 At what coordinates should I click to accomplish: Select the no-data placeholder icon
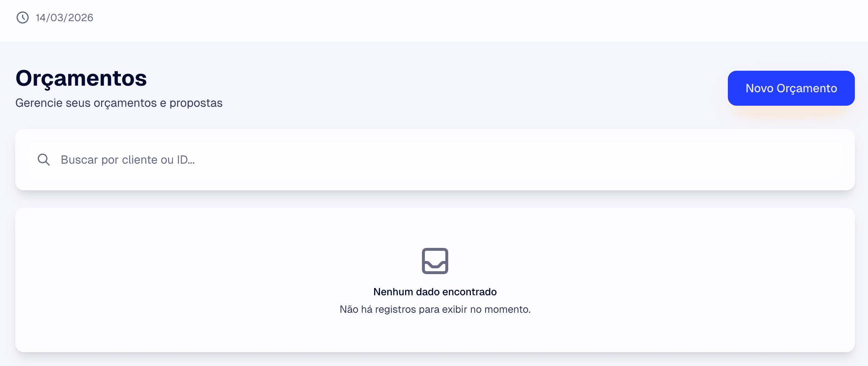pos(435,261)
